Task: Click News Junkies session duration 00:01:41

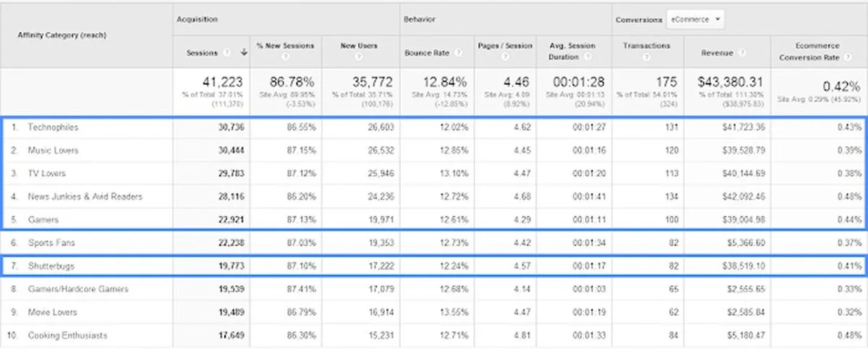Action: (x=588, y=196)
